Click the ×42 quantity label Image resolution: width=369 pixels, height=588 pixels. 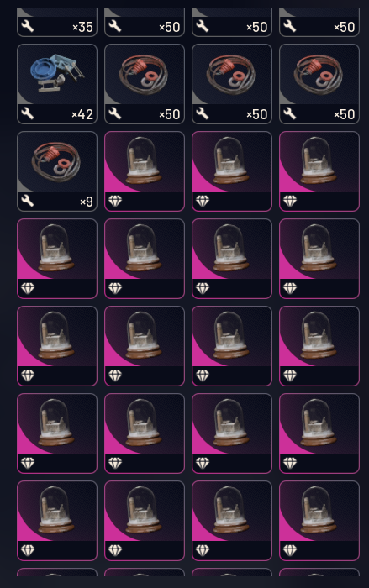(82, 114)
